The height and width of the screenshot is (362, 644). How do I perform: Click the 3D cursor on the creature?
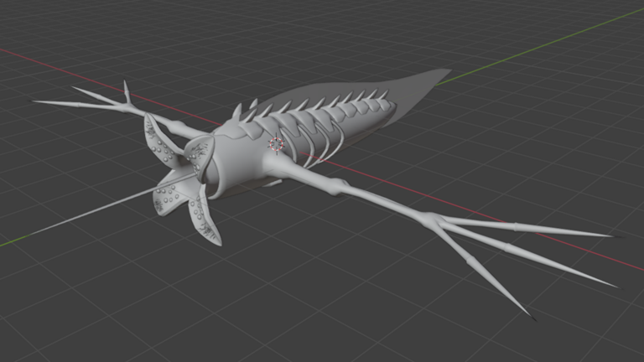click(276, 145)
